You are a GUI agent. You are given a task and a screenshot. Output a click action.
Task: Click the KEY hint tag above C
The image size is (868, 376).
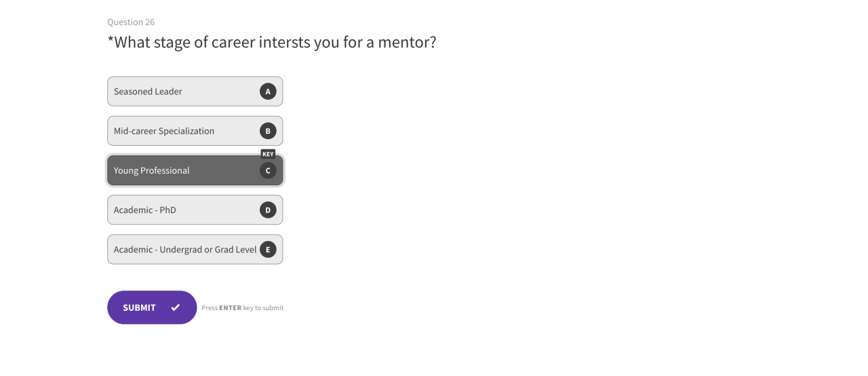(x=268, y=154)
